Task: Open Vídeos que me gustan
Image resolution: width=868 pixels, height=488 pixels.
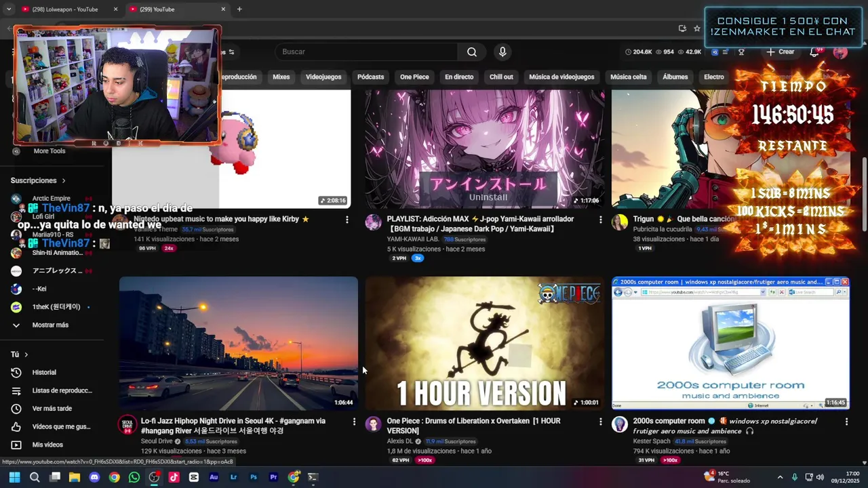Action: pos(61,426)
